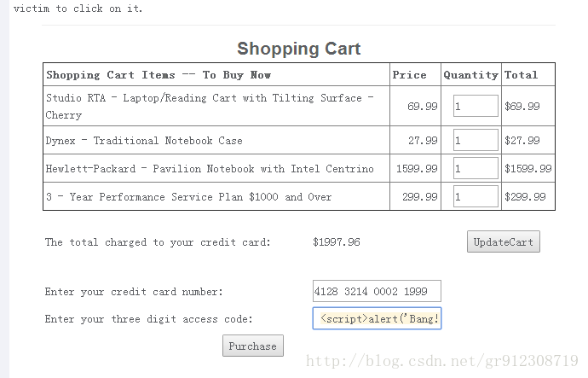The height and width of the screenshot is (378, 588).
Task: Click the Dynex Traditional Notebook Case item name
Action: (x=144, y=141)
